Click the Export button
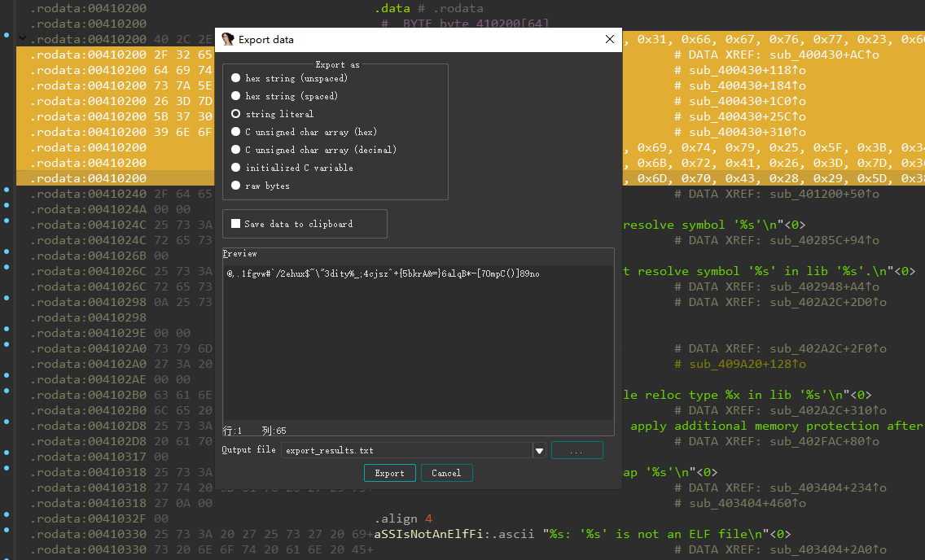The height and width of the screenshot is (560, 925). coord(389,474)
